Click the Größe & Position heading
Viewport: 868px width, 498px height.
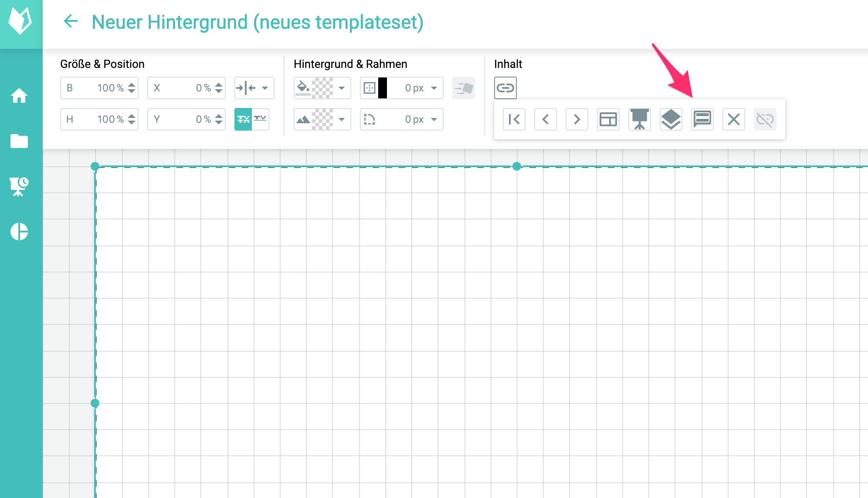[102, 64]
